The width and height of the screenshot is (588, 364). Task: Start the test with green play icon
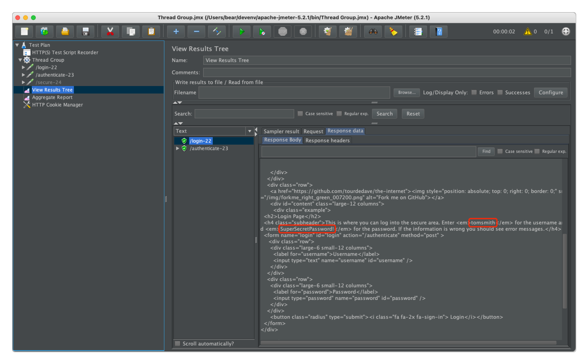click(x=241, y=31)
